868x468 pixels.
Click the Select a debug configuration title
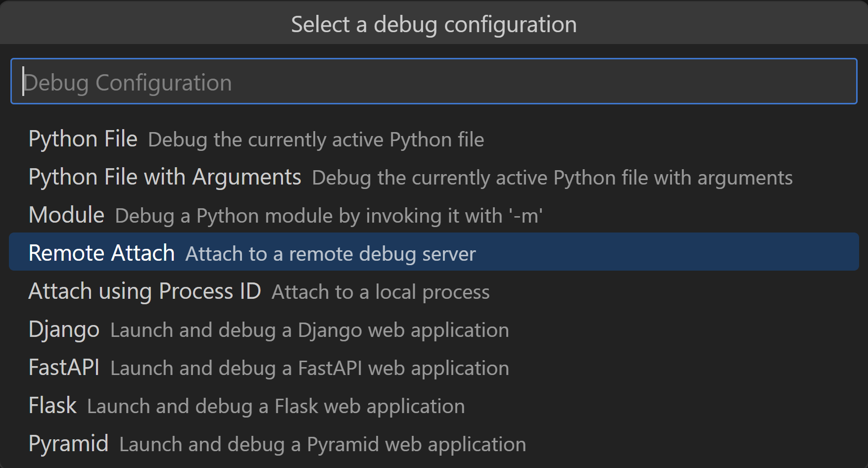point(433,23)
